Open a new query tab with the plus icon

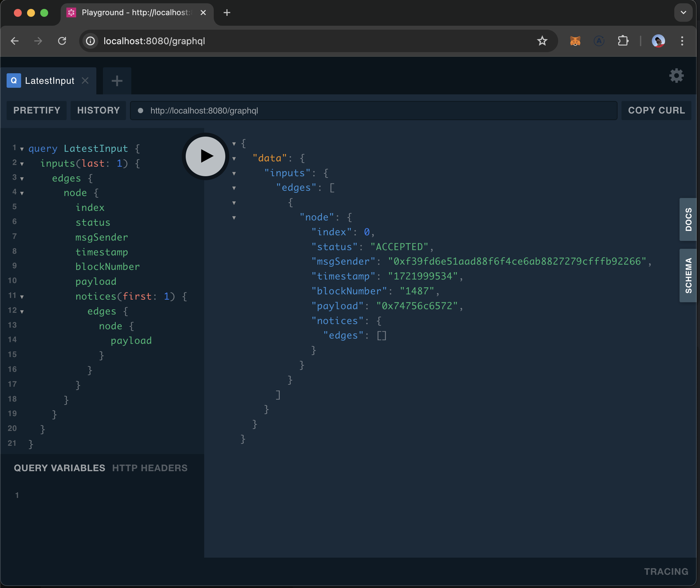pos(117,81)
